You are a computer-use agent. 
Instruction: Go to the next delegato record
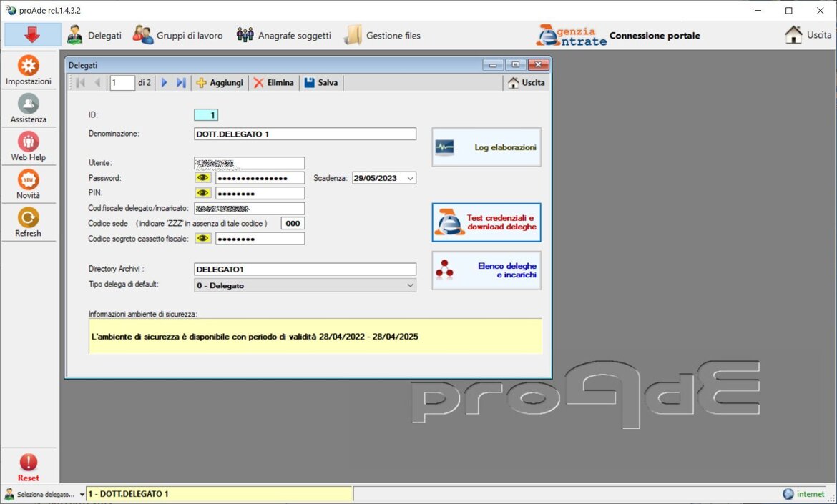coord(165,83)
